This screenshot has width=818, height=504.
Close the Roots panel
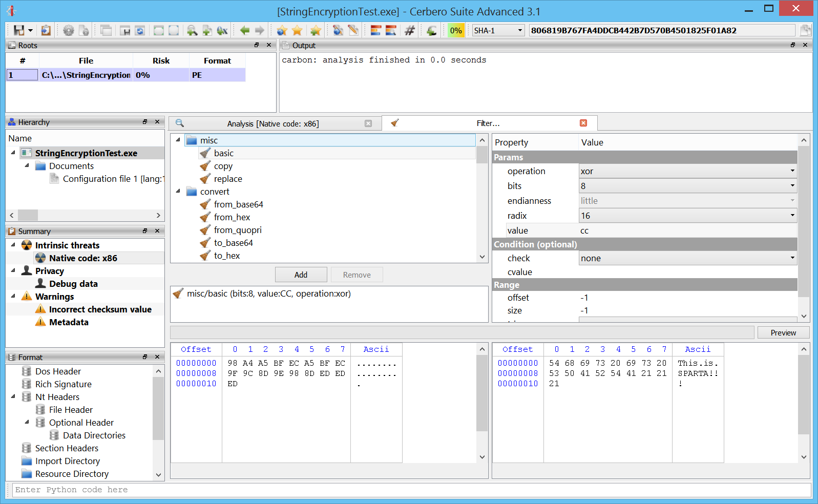(269, 45)
